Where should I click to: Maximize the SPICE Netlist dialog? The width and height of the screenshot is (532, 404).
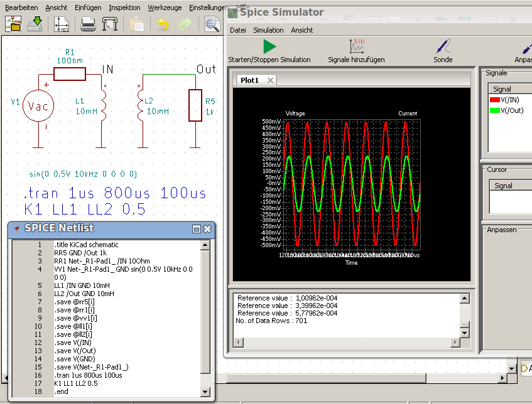(197, 229)
